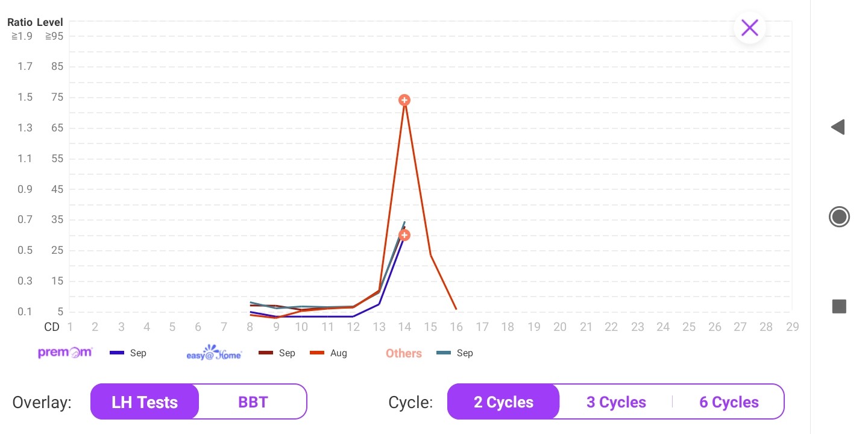868x434 pixels.
Task: Tap the peak plus marker near level 75
Action: point(404,100)
